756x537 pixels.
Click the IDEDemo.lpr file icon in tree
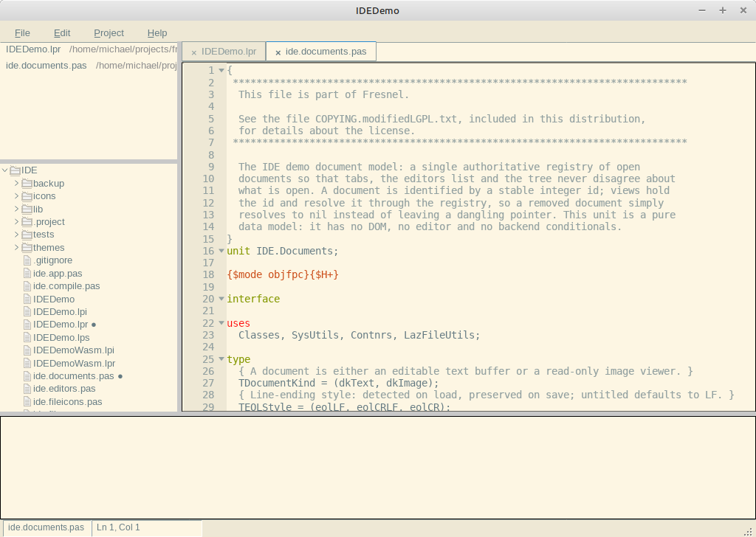point(27,324)
